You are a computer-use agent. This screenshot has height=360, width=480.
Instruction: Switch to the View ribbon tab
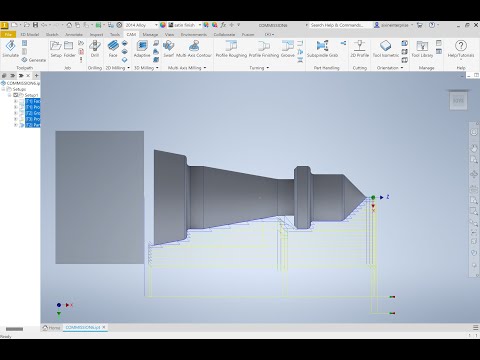coord(169,34)
